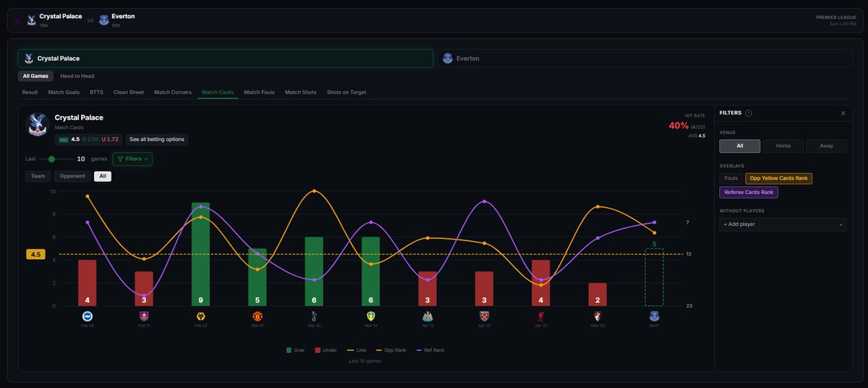Toggle the green Filters button

pos(132,159)
